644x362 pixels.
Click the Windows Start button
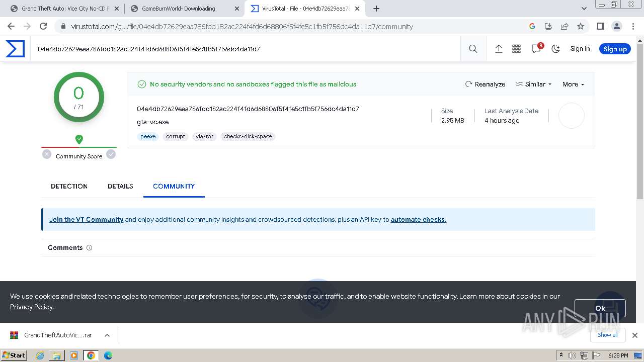[14, 355]
